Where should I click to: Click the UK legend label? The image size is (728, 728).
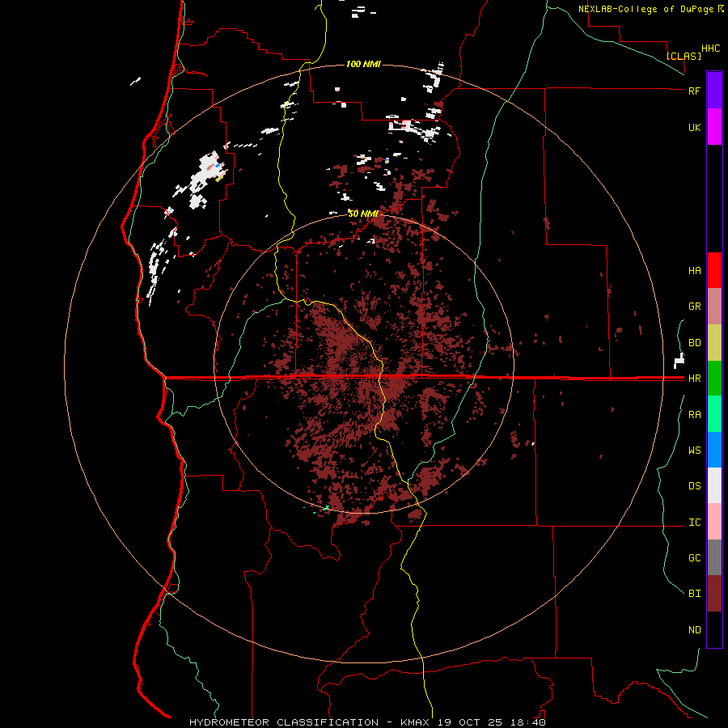(x=694, y=127)
